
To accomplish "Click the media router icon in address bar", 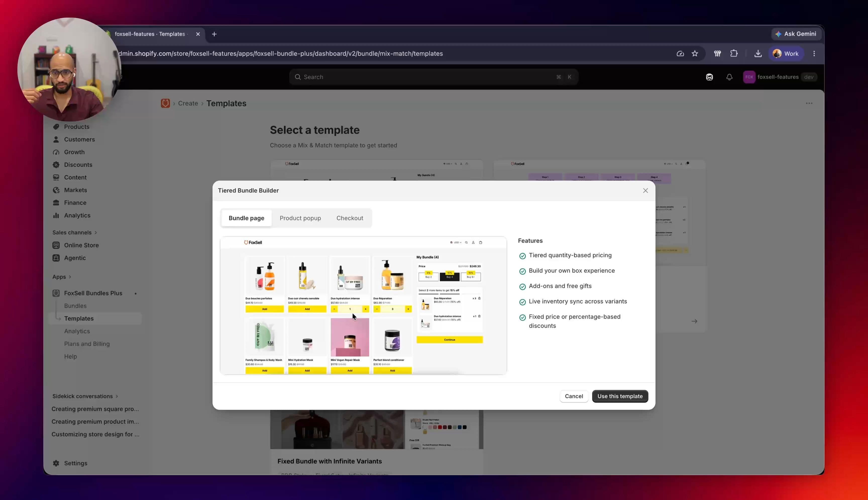I will 680,54.
